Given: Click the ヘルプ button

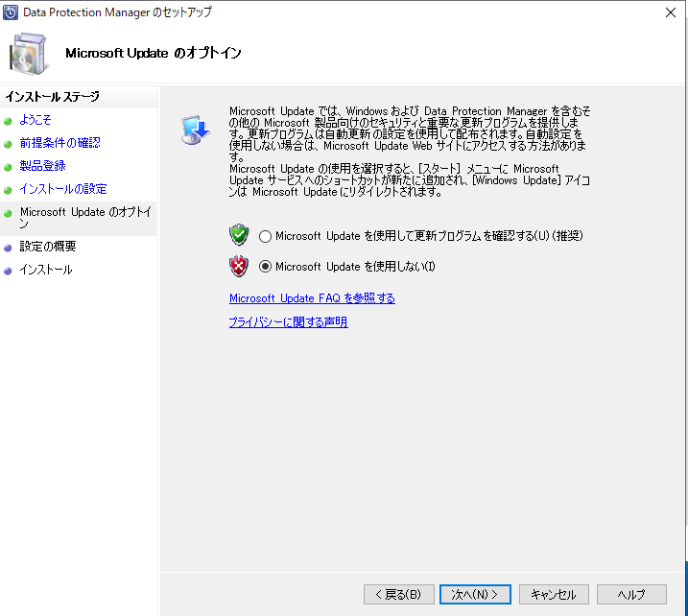Looking at the screenshot, I should 631,595.
